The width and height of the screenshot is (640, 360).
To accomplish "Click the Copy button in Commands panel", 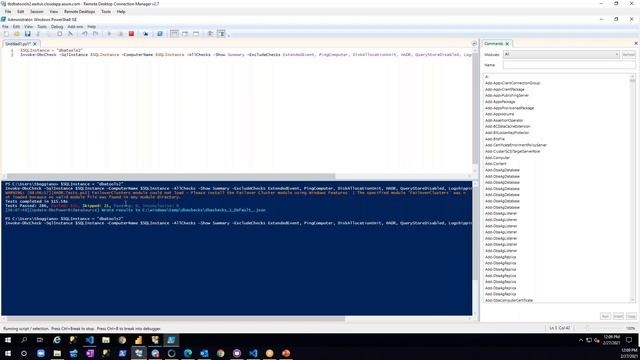I will 631,316.
